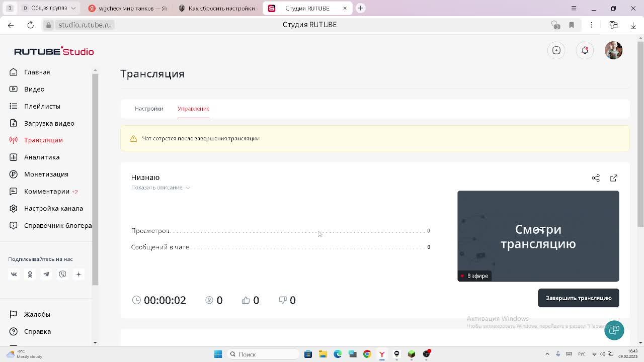This screenshot has height=362, width=644.
Task: Expand Показать описание under the stream title
Action: click(160, 188)
